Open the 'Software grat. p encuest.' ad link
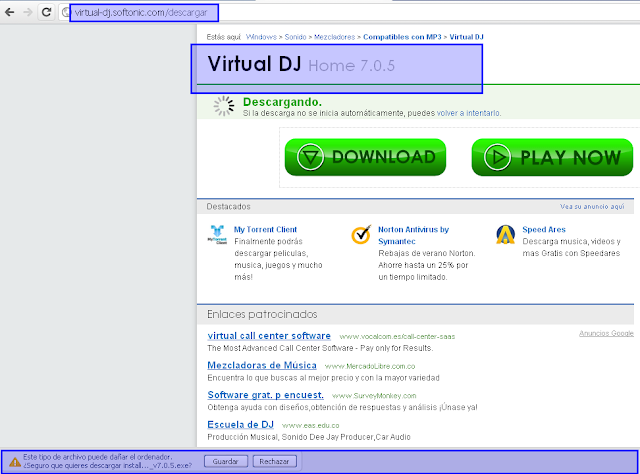 coord(266,395)
